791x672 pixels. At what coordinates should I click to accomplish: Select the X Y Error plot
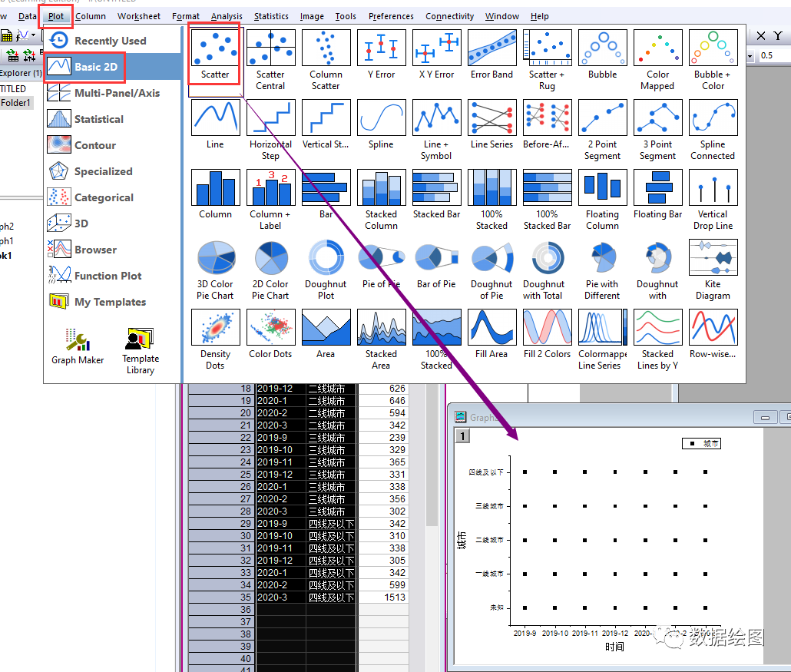pos(436,55)
